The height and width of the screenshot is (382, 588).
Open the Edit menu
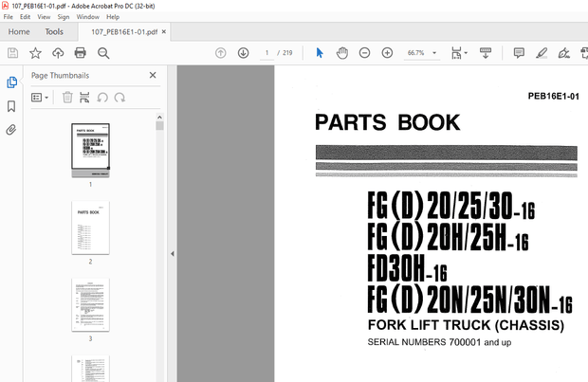pyautogui.click(x=25, y=17)
